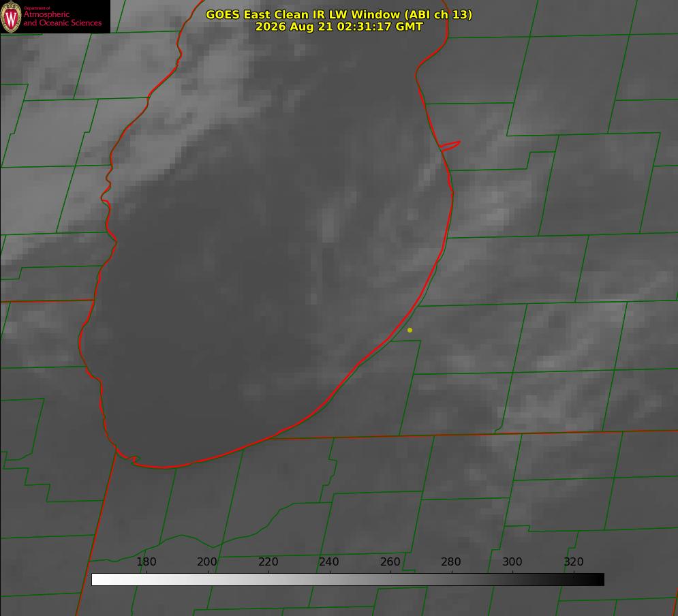
Task: Click the colorbar at the 260 tick mark
Action: coord(390,580)
